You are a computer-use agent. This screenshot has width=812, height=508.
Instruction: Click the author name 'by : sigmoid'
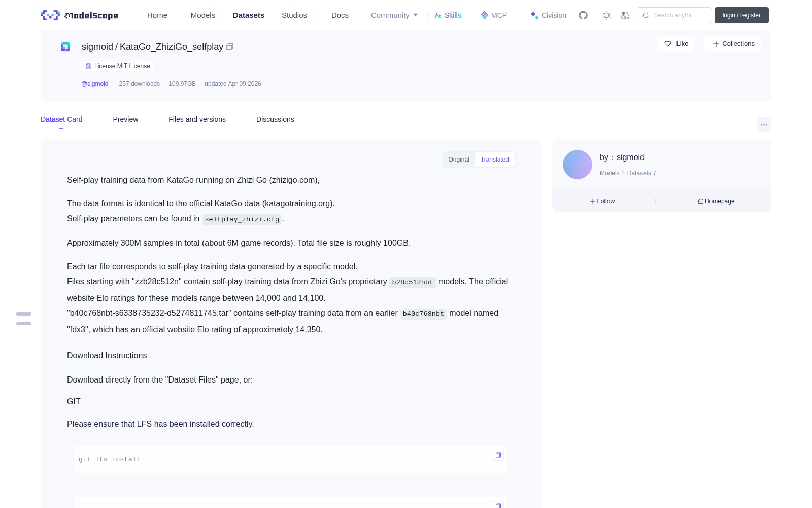(622, 157)
